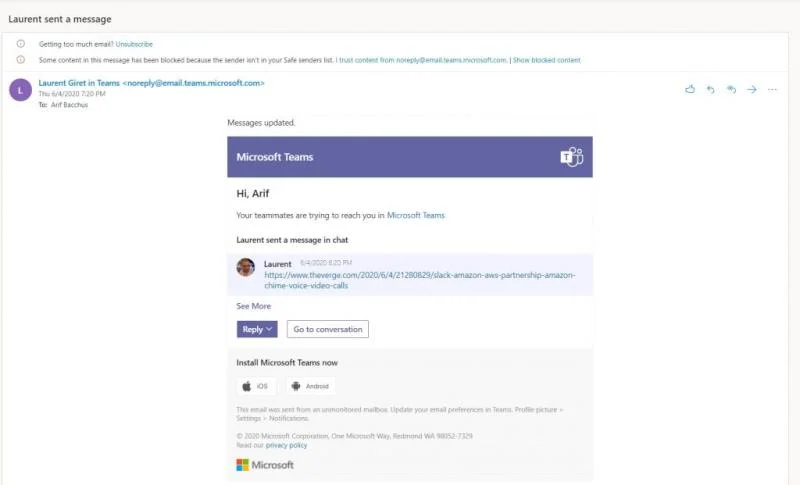This screenshot has width=800, height=485.
Task: Open the More actions ellipsis menu
Action: (772, 90)
